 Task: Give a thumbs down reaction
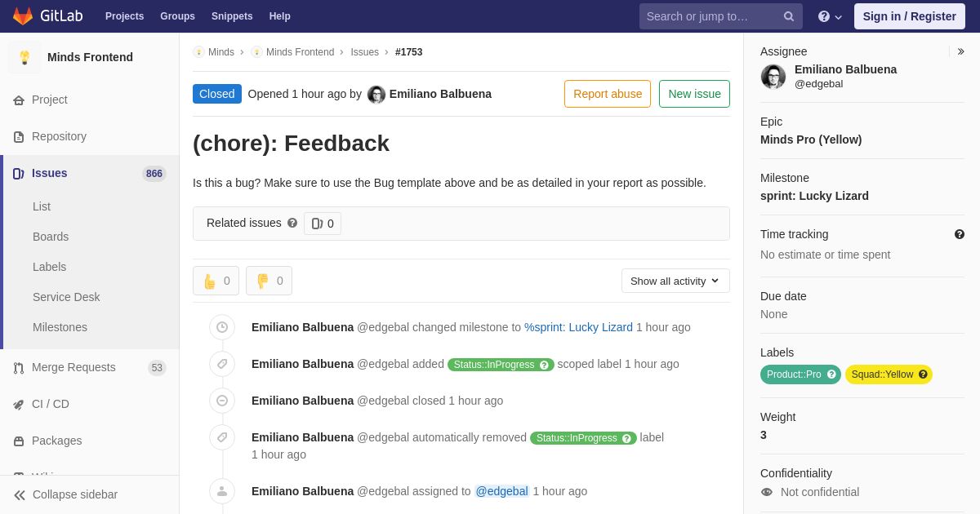coord(269,281)
